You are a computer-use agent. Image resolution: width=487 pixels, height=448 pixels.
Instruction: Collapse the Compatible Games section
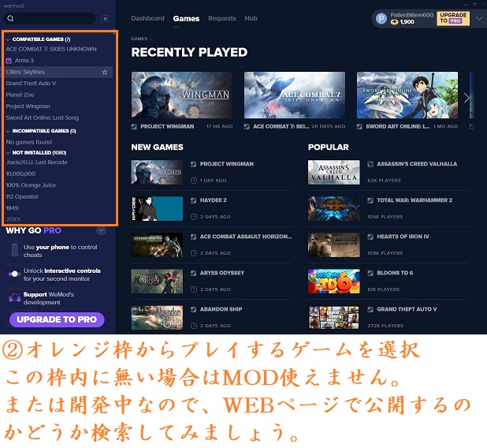point(8,39)
